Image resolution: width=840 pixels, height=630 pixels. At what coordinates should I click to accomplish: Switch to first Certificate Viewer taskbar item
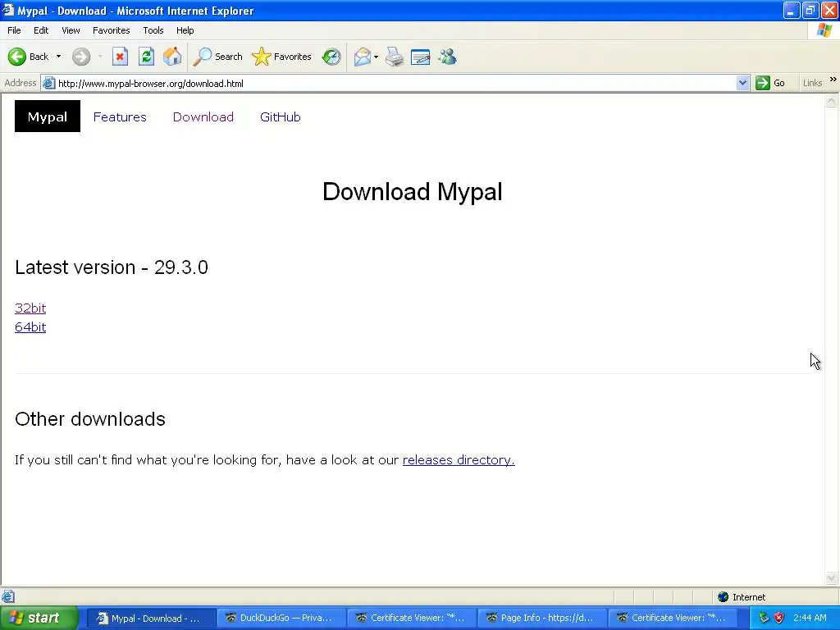pyautogui.click(x=412, y=619)
